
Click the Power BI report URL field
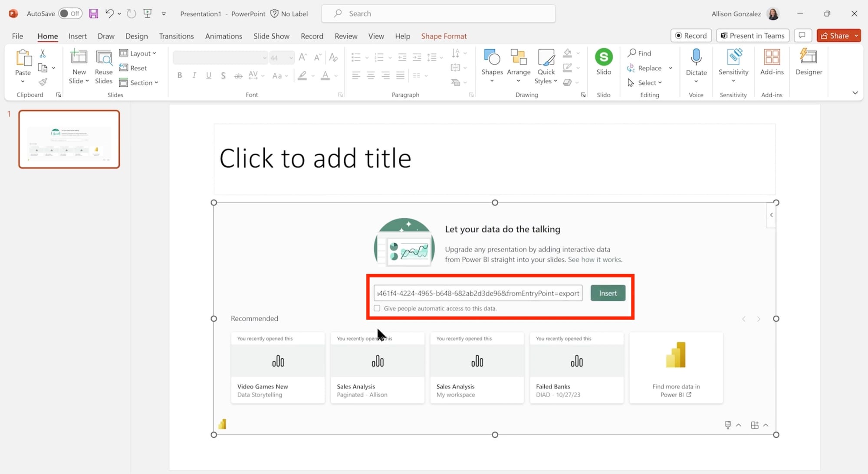[x=478, y=293]
